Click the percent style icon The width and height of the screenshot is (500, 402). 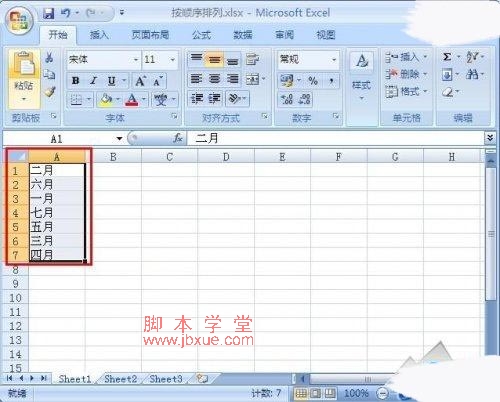click(313, 80)
